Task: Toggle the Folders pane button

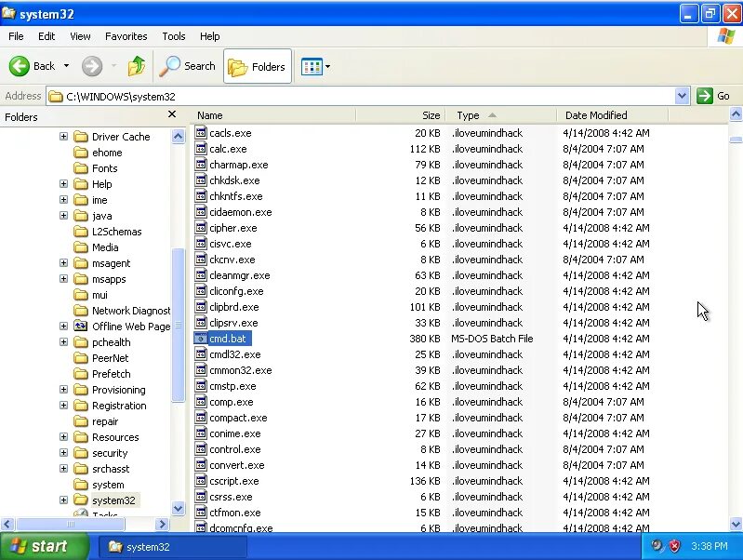Action: tap(258, 66)
